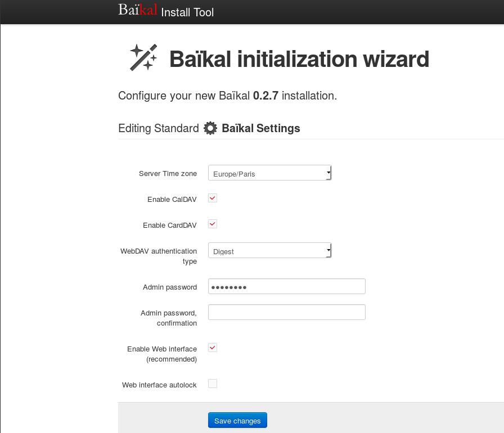Click the Web interface autolock label
Viewport: 504px width, 433px height.
pos(159,385)
